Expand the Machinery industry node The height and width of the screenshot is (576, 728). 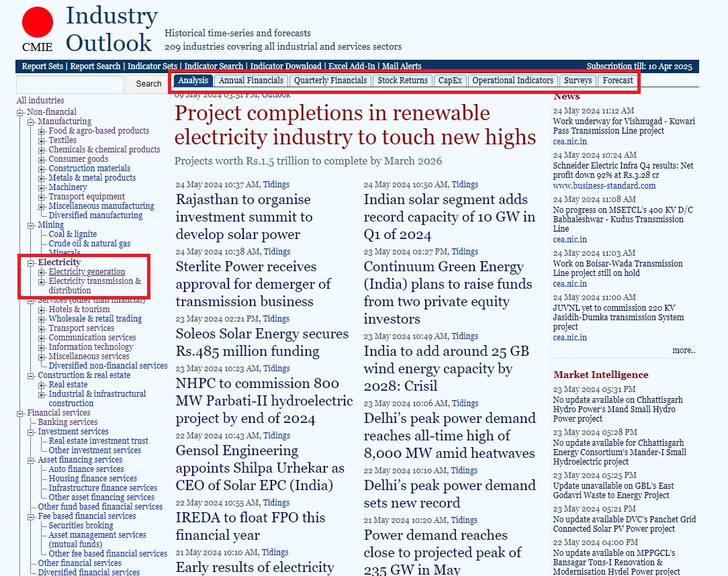(42, 187)
